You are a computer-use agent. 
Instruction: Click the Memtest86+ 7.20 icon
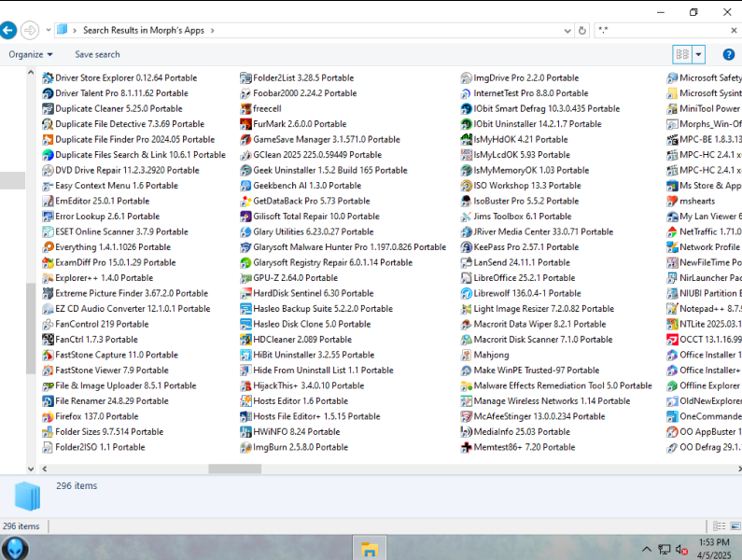coord(466,447)
